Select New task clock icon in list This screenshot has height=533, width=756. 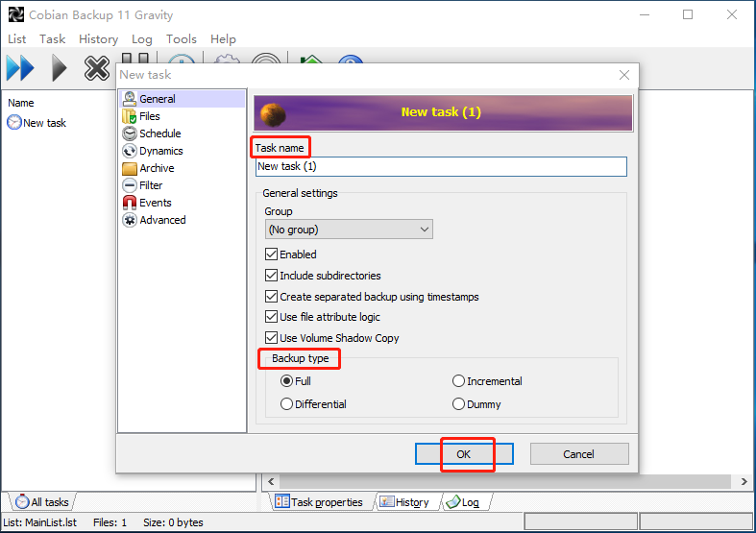coord(14,122)
